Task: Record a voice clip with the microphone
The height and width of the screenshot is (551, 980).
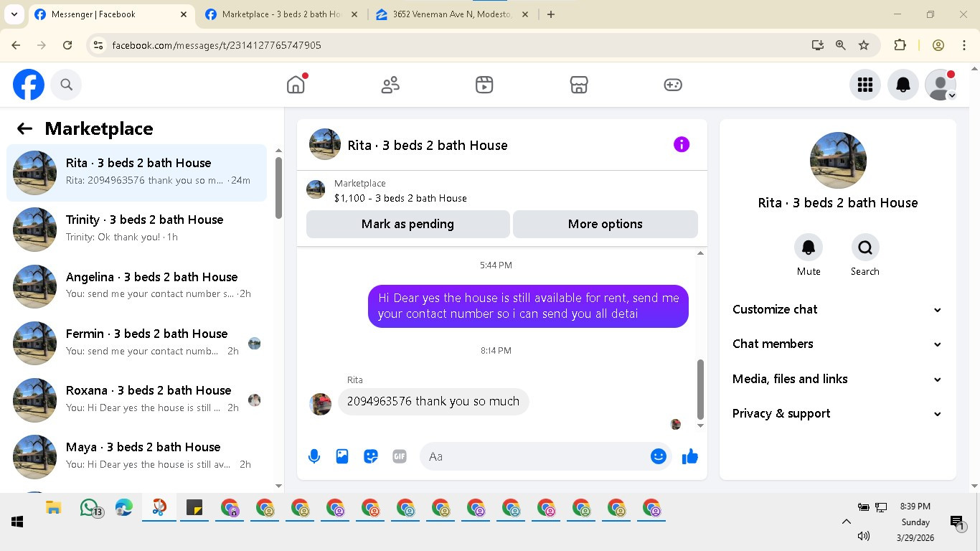Action: click(314, 456)
